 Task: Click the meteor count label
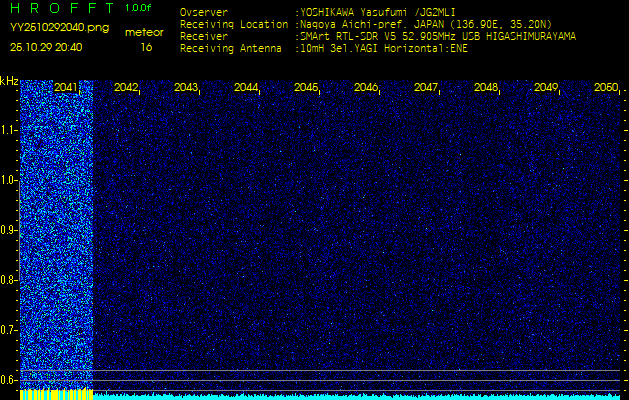point(146,32)
